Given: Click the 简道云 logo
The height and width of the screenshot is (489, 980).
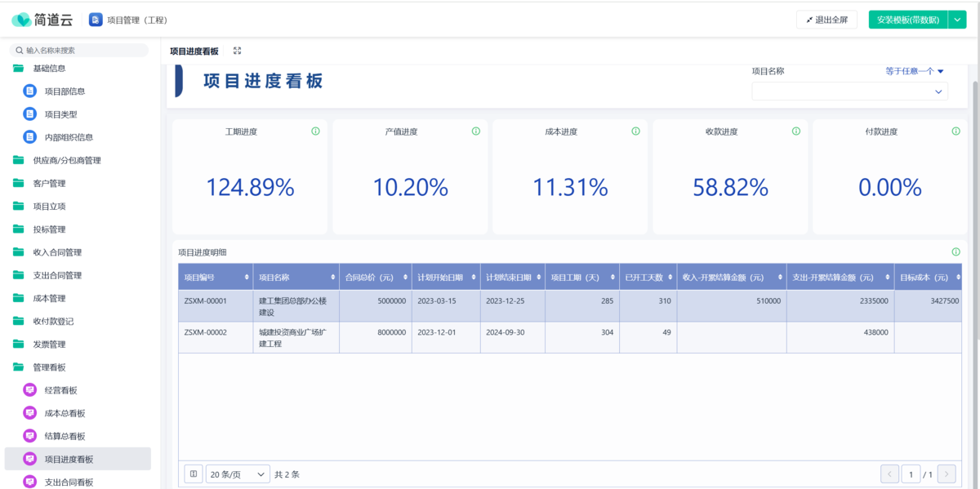Looking at the screenshot, I should point(42,20).
